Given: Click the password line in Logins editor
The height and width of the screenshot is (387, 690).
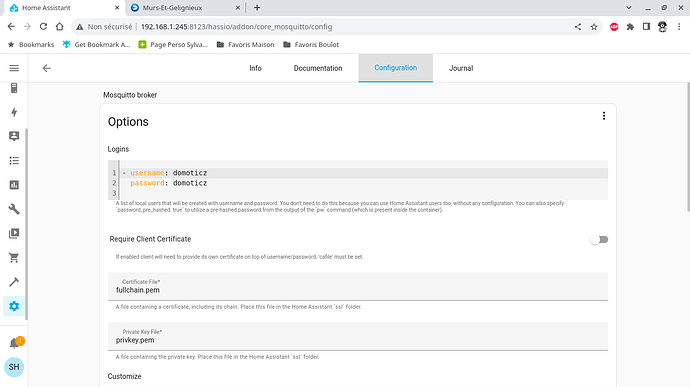Looking at the screenshot, I should click(x=365, y=183).
